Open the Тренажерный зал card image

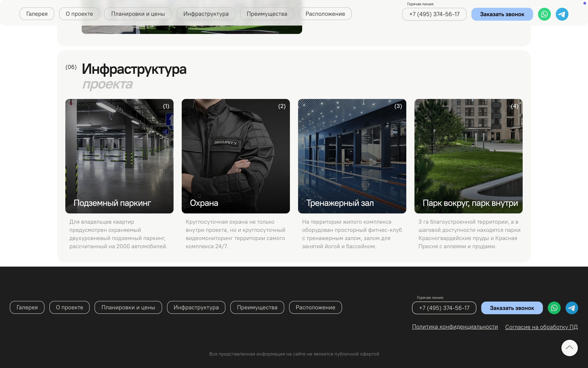pyautogui.click(x=352, y=156)
